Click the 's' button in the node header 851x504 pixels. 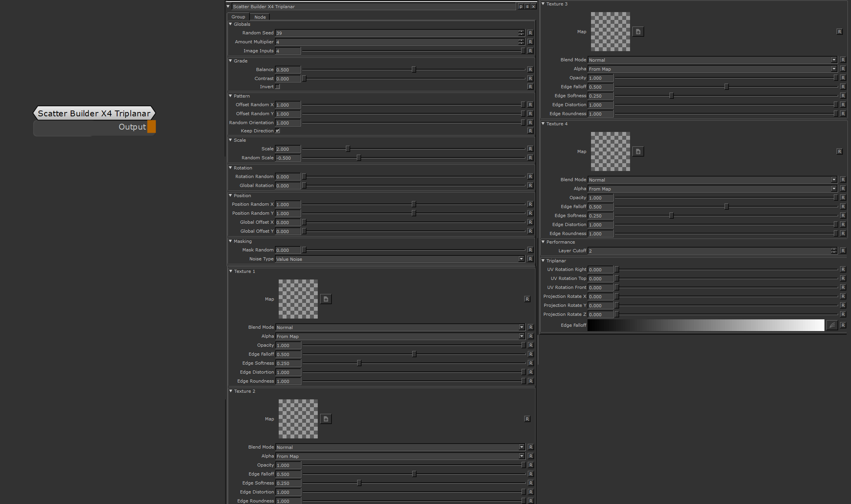coord(527,7)
